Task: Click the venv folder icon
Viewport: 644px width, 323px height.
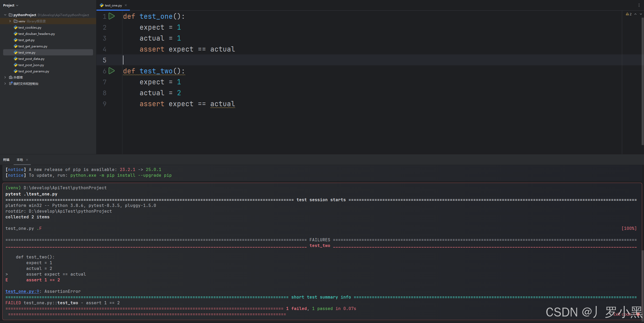Action: point(16,21)
